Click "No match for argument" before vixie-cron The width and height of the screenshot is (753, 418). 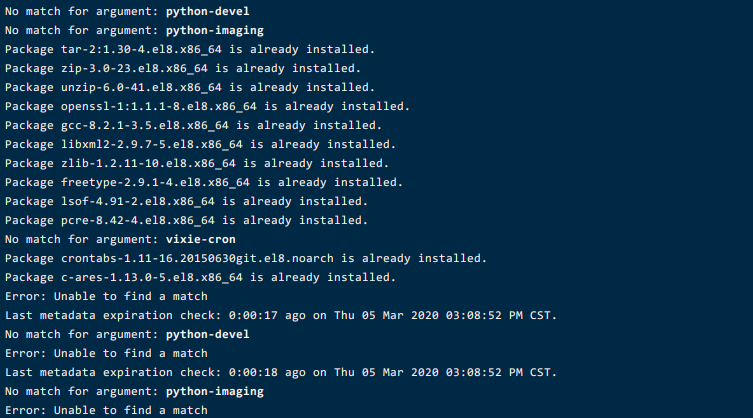pyautogui.click(x=80, y=239)
